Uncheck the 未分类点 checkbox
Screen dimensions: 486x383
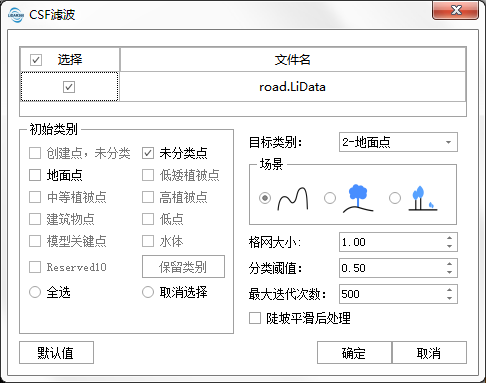[148, 153]
